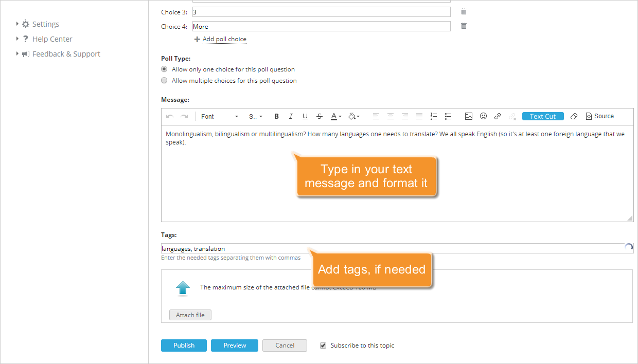Expand Feedback & Support in the sidebar
Viewport: 638px width, 364px height.
(65, 53)
